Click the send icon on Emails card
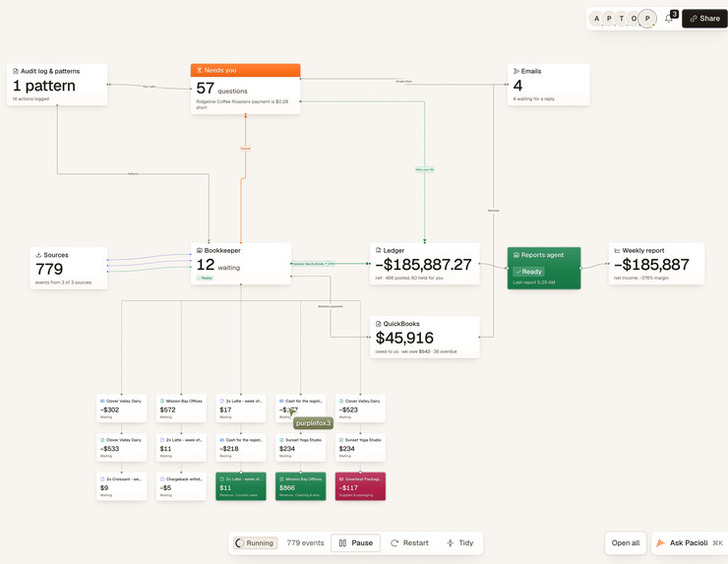 (x=516, y=71)
